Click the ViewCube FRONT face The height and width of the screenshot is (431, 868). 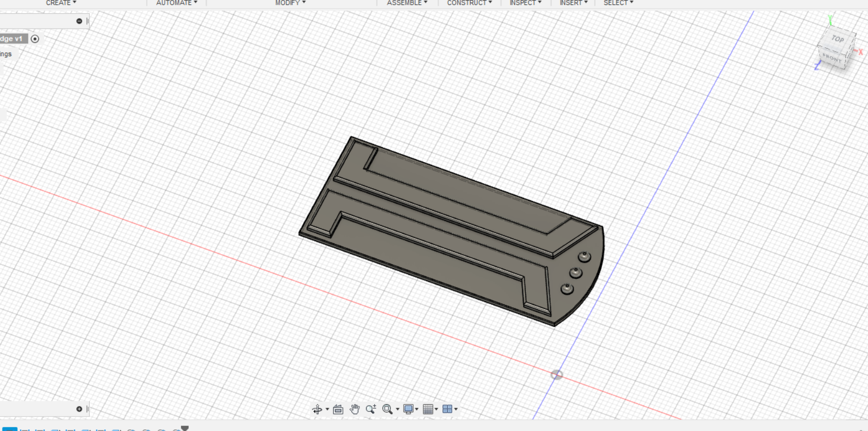point(831,57)
